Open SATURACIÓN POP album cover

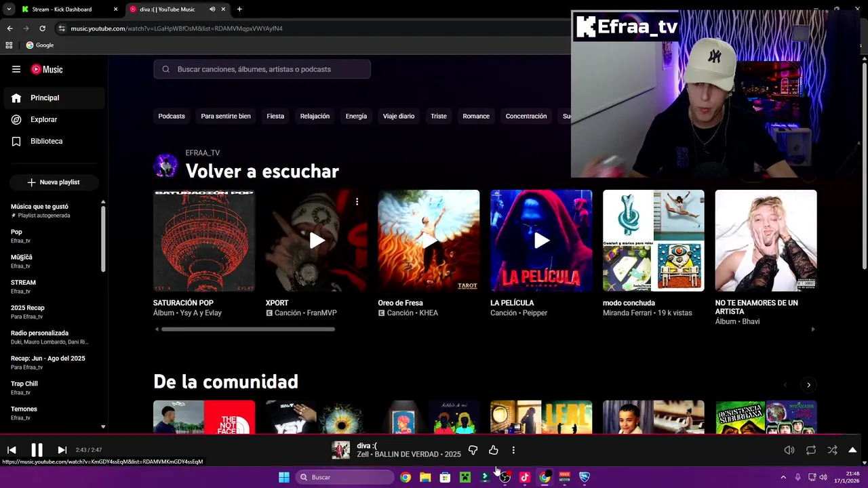pos(204,241)
